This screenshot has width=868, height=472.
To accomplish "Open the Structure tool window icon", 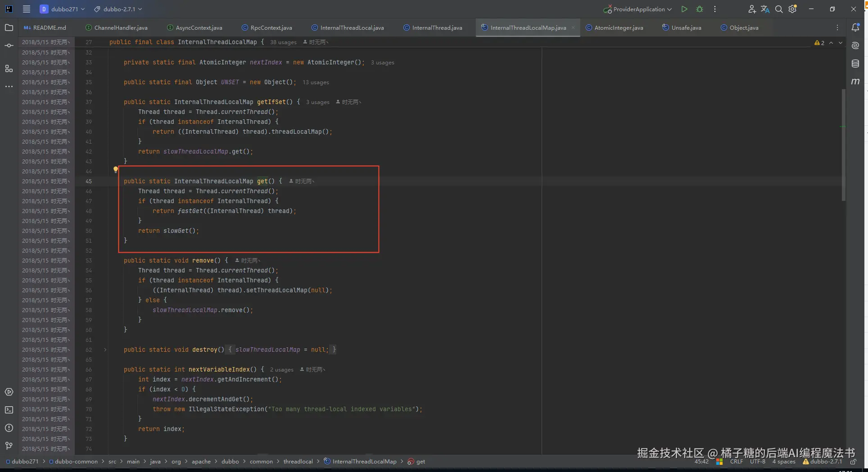I will tap(9, 68).
